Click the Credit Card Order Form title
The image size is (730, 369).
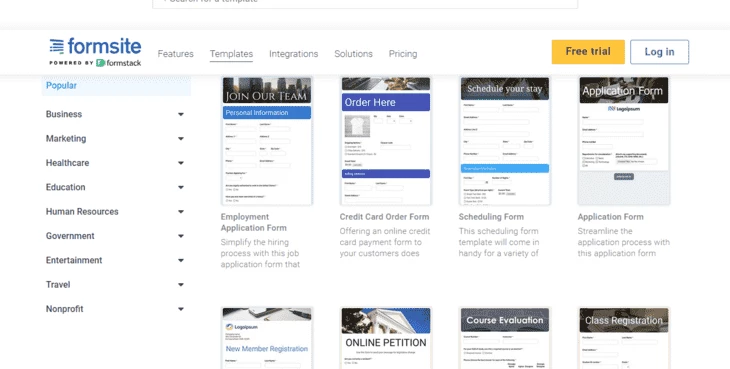[x=384, y=217]
